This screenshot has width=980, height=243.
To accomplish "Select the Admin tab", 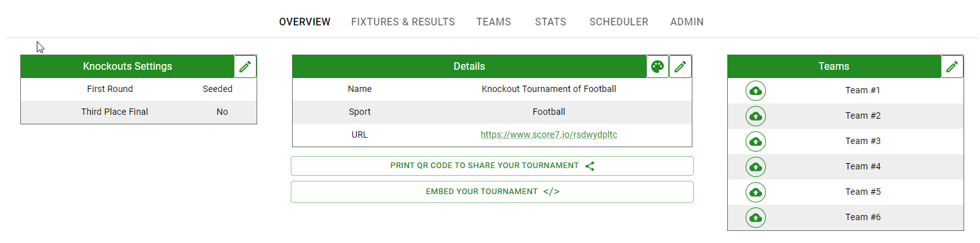I will (x=687, y=22).
